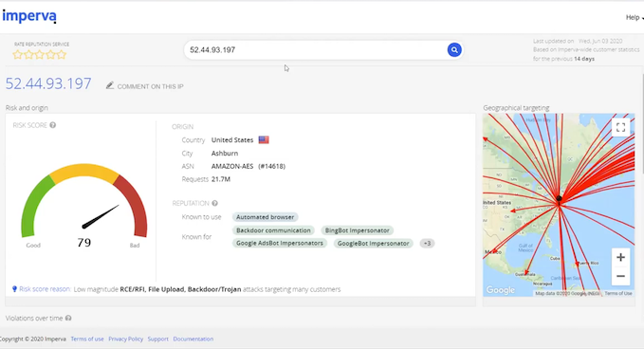The width and height of the screenshot is (644, 349).
Task: Rate three stars in reputation service
Action: coord(40,55)
